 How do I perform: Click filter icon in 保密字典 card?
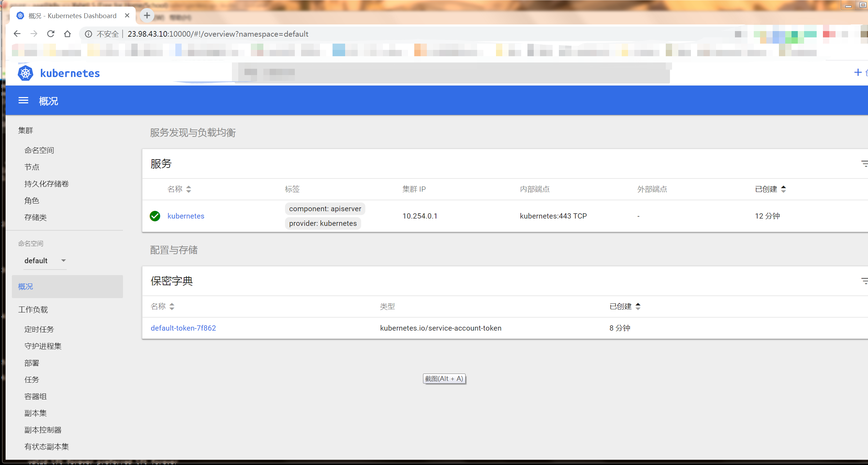coord(864,281)
